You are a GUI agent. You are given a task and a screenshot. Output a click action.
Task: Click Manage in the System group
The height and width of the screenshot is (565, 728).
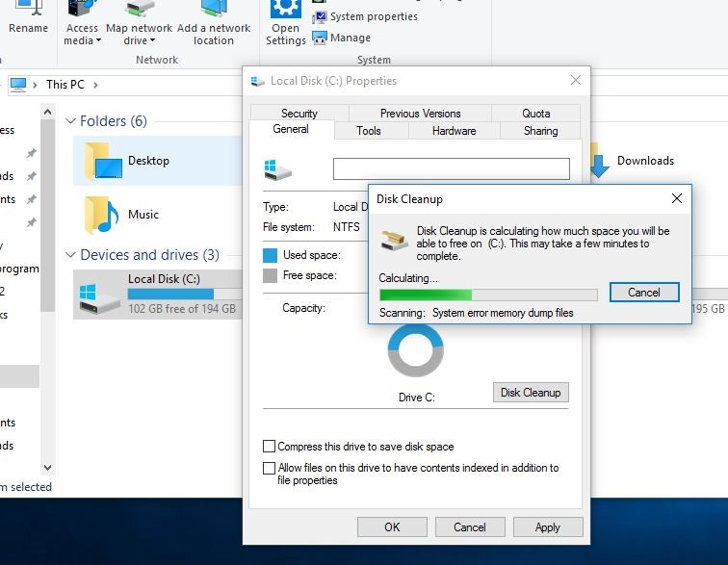tap(342, 38)
